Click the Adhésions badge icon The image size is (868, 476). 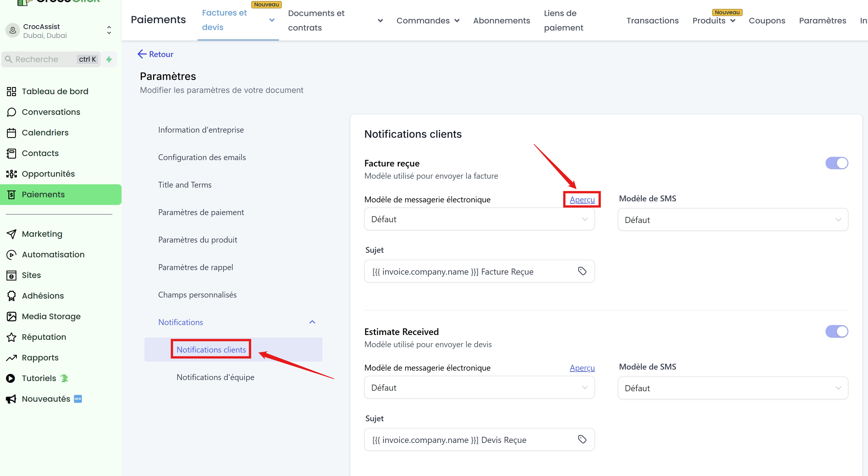coord(11,296)
